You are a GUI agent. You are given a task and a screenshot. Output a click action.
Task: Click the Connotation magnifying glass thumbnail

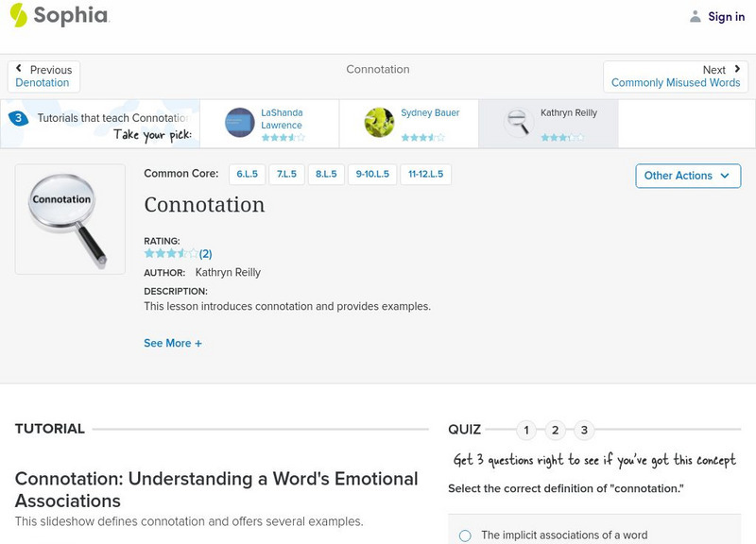click(x=70, y=219)
